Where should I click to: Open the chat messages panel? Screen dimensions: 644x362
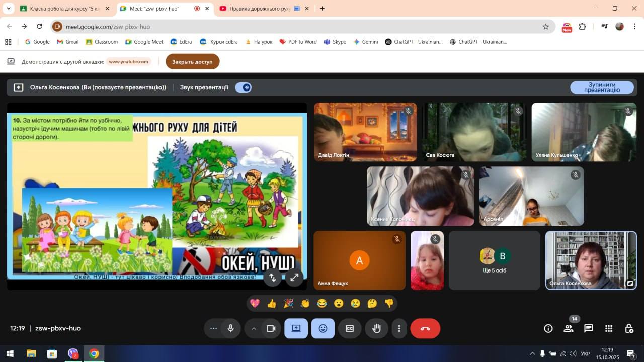point(588,328)
